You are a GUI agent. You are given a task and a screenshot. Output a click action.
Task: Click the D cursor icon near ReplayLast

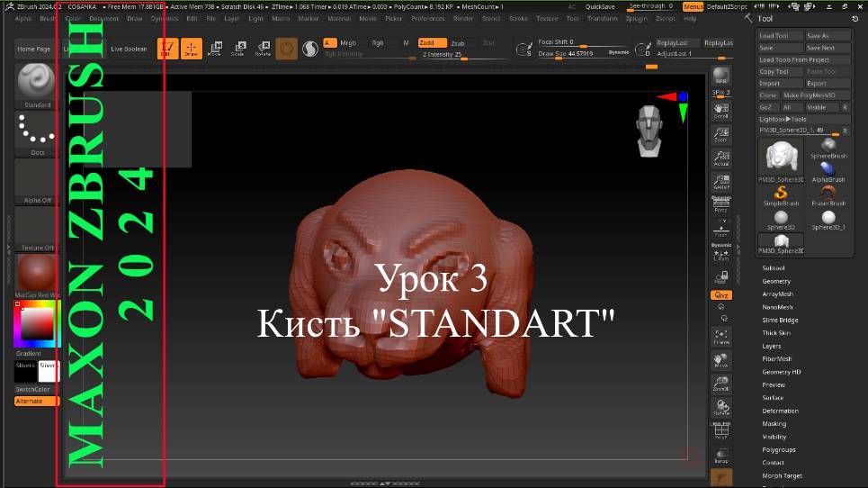pyautogui.click(x=643, y=50)
